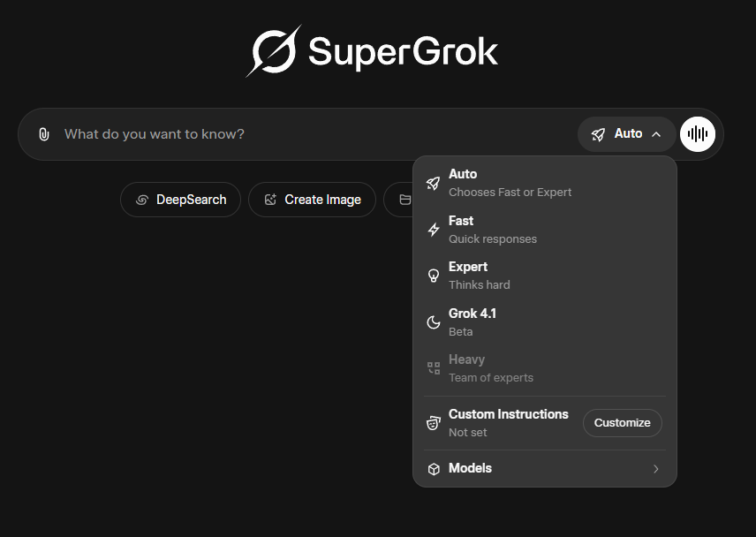
Task: Click the cube Models icon
Action: coord(434,468)
